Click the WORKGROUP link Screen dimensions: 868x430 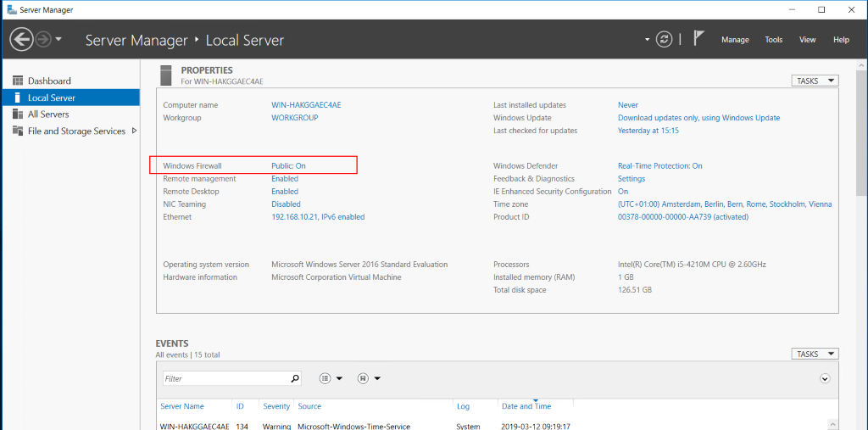pos(294,118)
